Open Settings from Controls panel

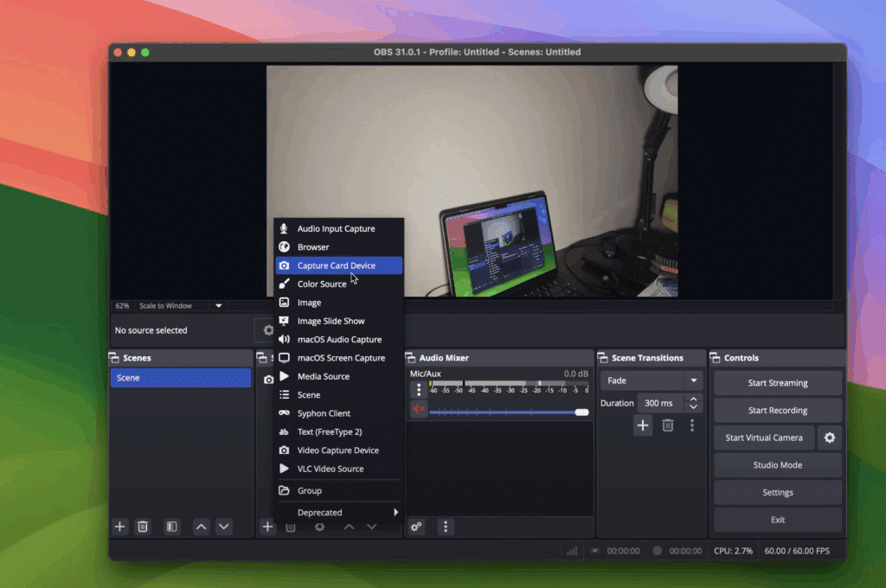777,493
